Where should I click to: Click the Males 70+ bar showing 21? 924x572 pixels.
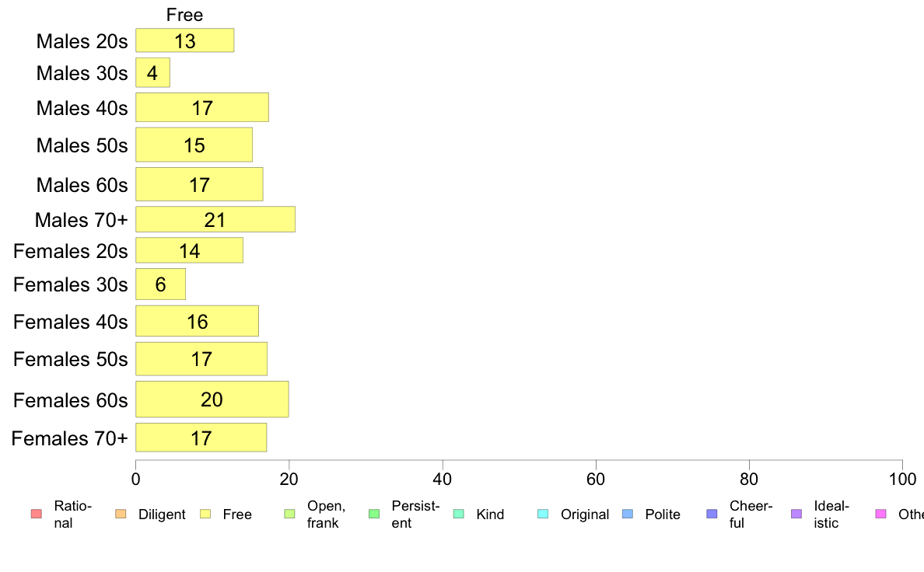coord(215,219)
